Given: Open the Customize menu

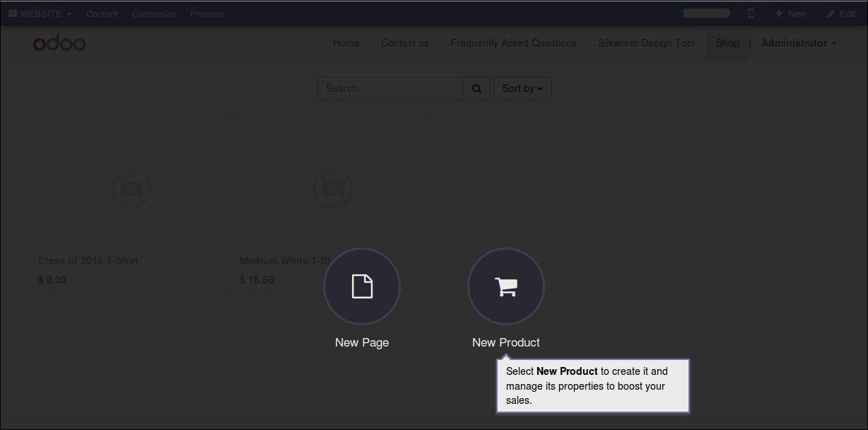Looking at the screenshot, I should [x=154, y=13].
